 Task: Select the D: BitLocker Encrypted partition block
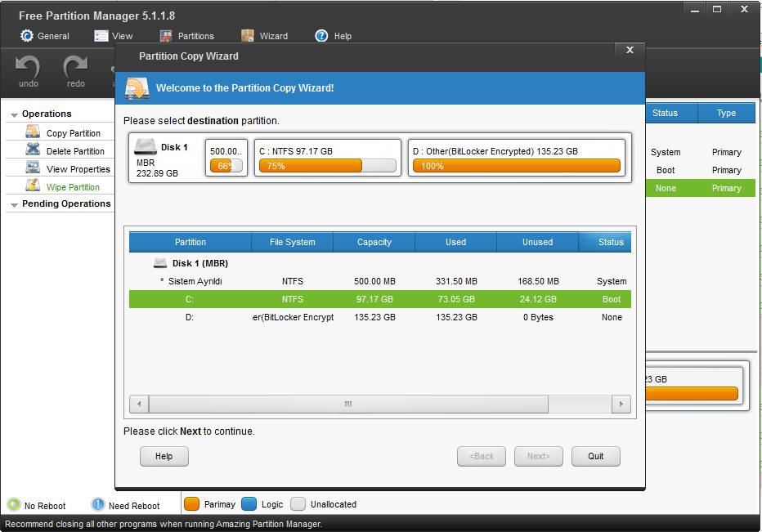517,158
